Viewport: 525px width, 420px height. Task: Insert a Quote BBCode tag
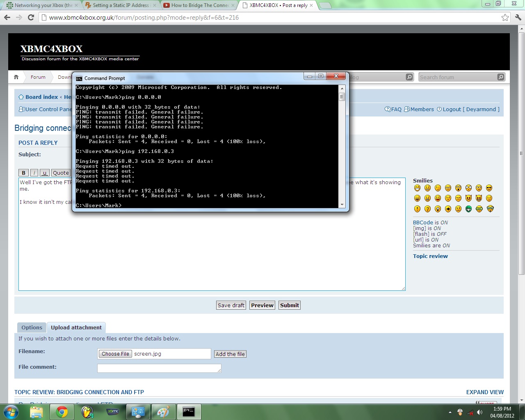(x=61, y=173)
